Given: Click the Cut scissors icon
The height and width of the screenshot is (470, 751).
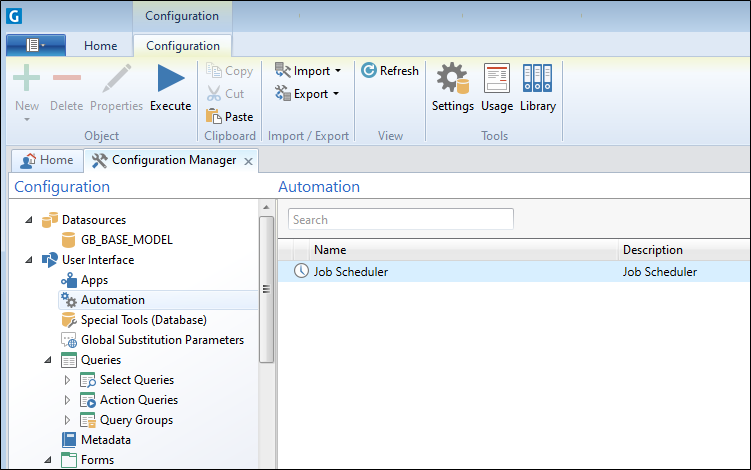Looking at the screenshot, I should click(x=214, y=93).
